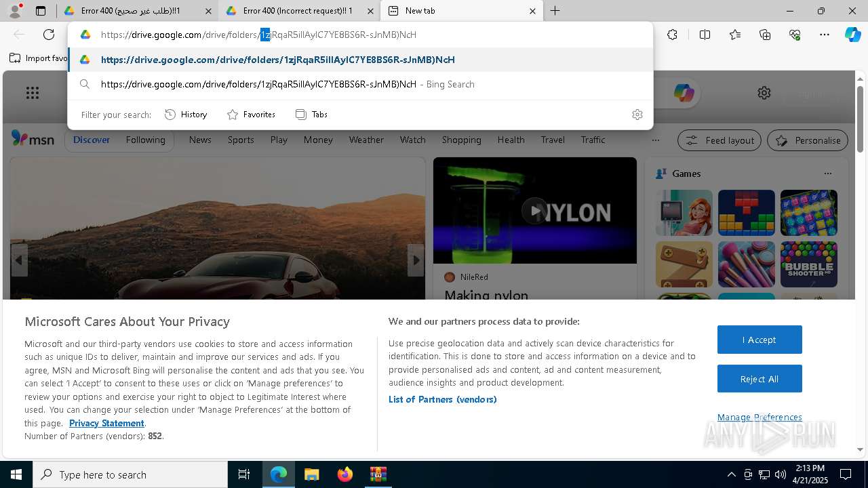Open Manage Preferences link
The height and width of the screenshot is (488, 868).
point(759,417)
